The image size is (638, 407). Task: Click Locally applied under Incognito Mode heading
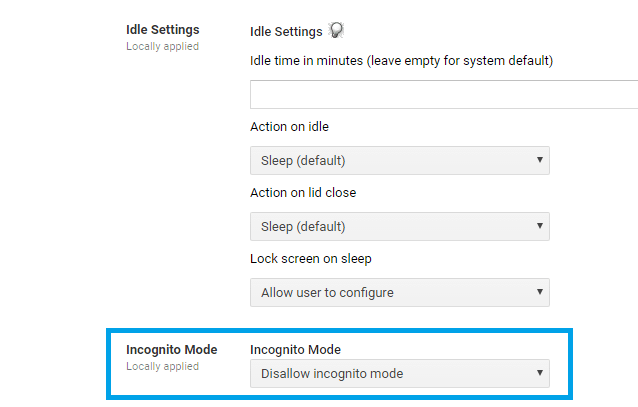tap(162, 366)
